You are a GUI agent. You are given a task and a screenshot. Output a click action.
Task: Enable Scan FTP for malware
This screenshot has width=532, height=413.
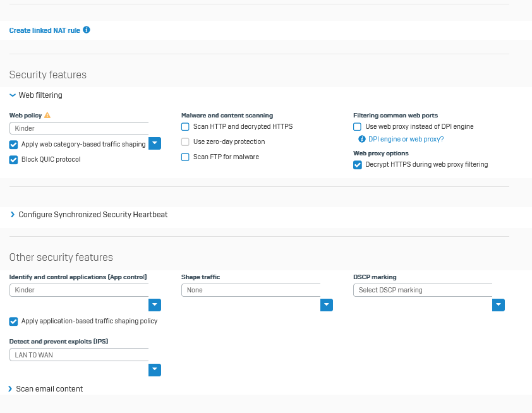(x=185, y=157)
